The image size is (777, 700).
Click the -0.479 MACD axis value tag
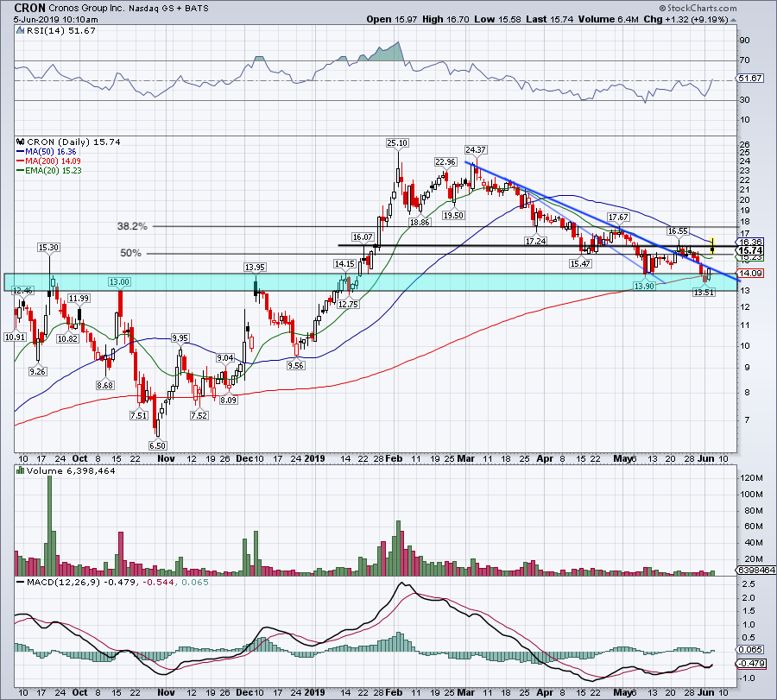752,664
